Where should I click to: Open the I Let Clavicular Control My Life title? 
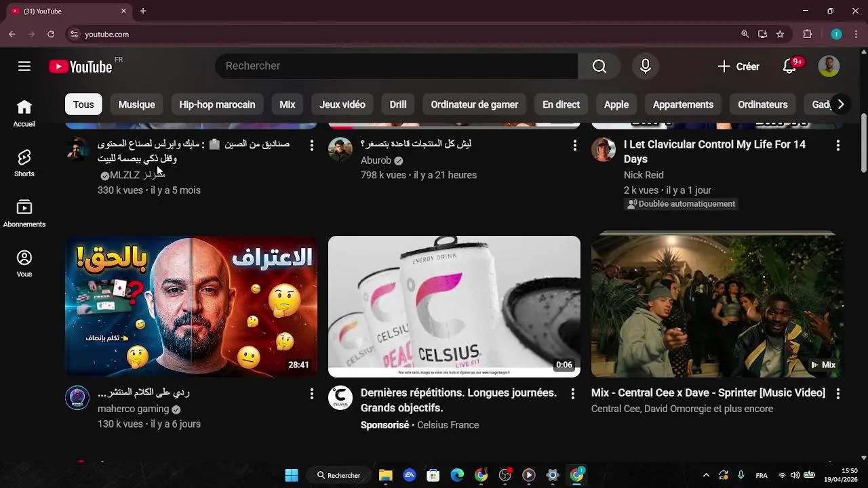click(715, 152)
